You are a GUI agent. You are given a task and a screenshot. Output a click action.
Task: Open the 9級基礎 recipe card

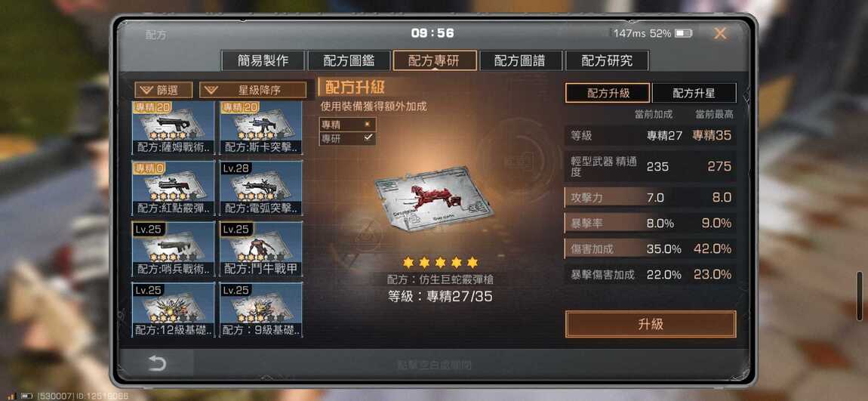tap(261, 310)
